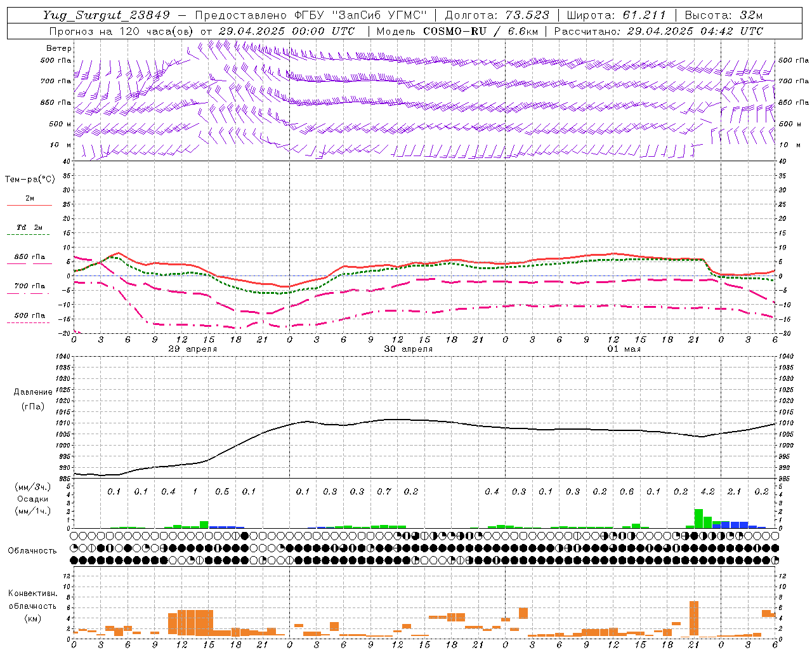This screenshot has height=650, width=812.
Task: Select the forecast start 29.04.2025 00:00 UTC
Action: coord(287,31)
